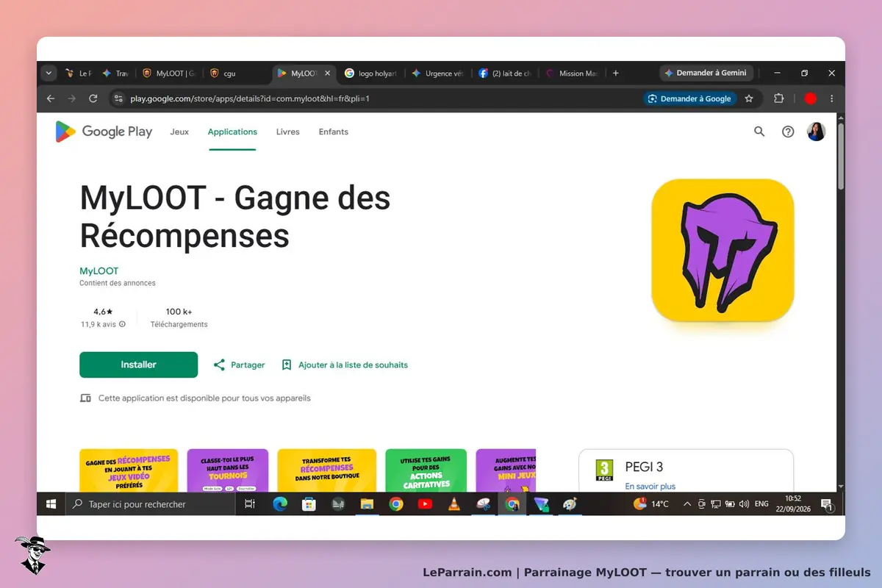Close the active MyLOOT Google Play tab
Screen dimensions: 882x588
click(x=328, y=73)
